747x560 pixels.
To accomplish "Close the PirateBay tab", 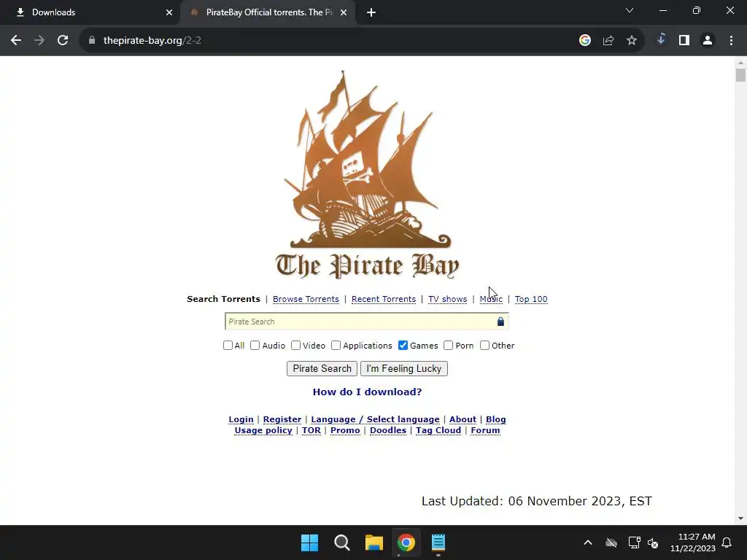I will [344, 13].
